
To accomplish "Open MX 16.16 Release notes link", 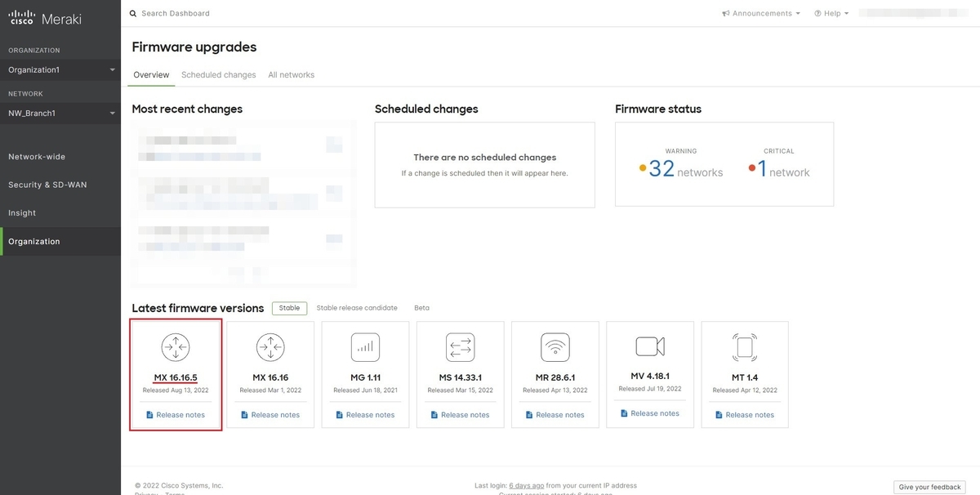I will [x=275, y=415].
